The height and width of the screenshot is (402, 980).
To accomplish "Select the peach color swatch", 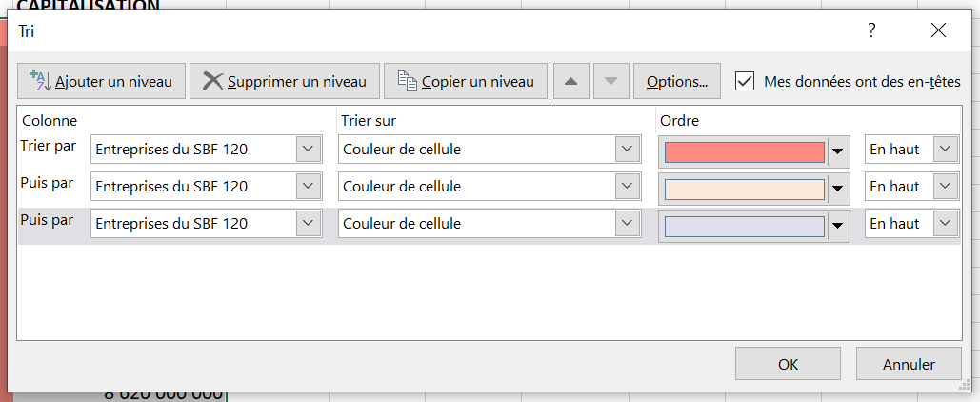I will pos(744,188).
